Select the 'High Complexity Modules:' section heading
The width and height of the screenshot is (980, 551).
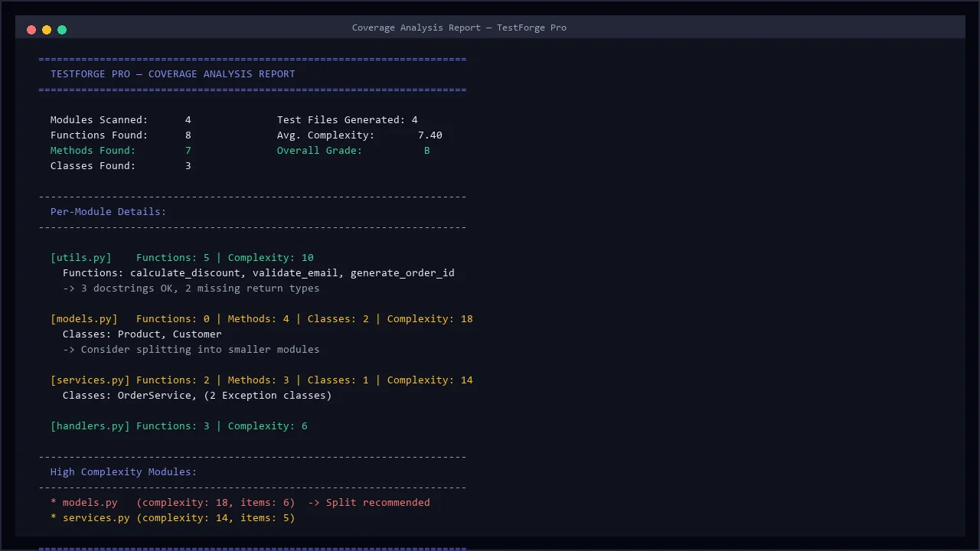point(124,472)
